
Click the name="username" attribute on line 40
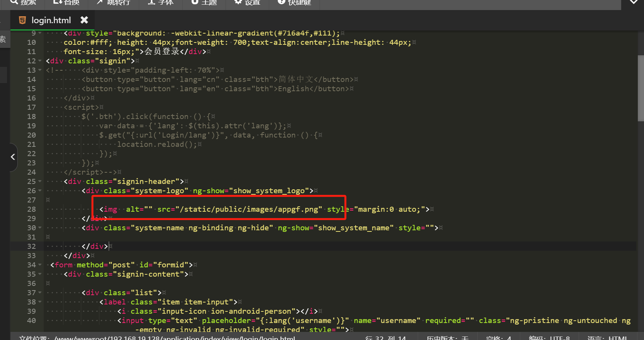[x=387, y=321]
